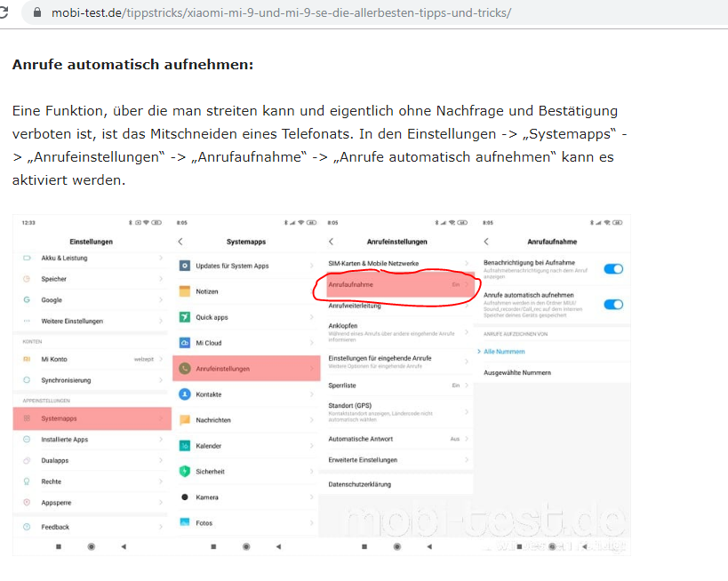Click the Weitere Einstellungen label
The image size is (728, 581).
72,321
